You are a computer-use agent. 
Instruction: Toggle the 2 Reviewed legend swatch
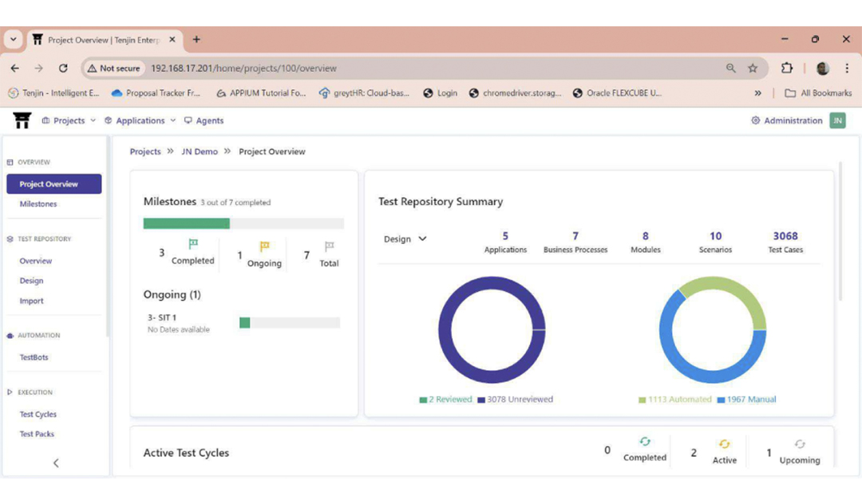pos(423,400)
